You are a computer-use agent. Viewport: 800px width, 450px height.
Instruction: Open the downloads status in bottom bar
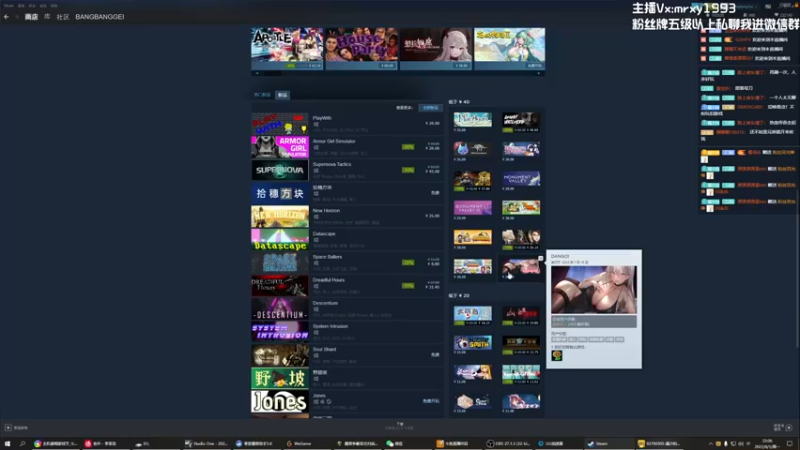pos(399,426)
